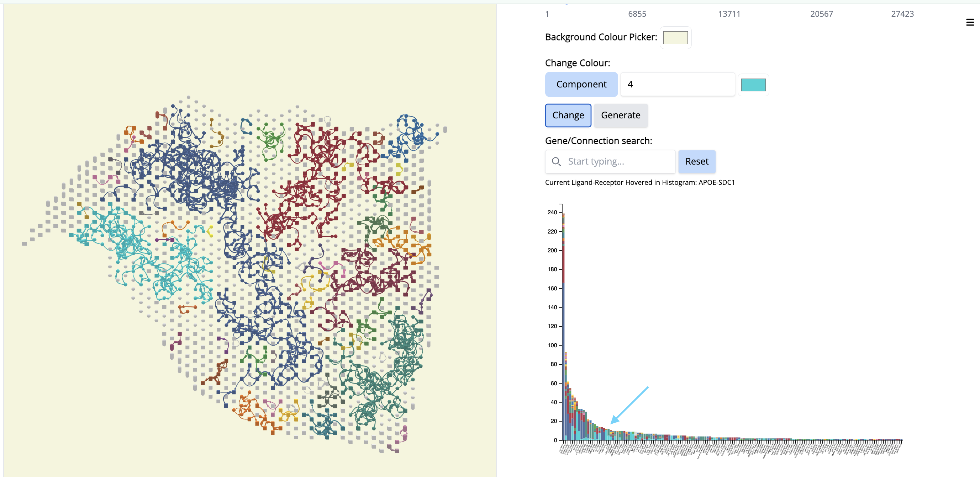
Task: Open the Background Colour Picker swatch
Action: [675, 38]
